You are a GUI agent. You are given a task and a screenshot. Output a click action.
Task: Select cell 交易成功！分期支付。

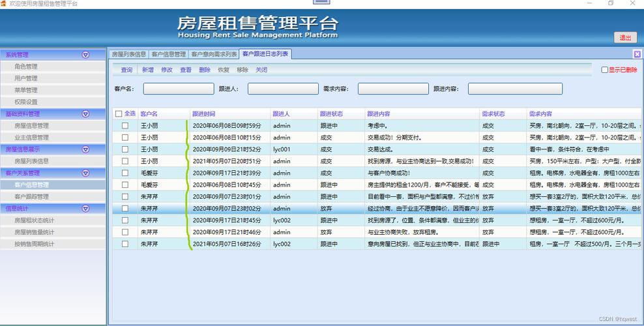[x=422, y=138]
